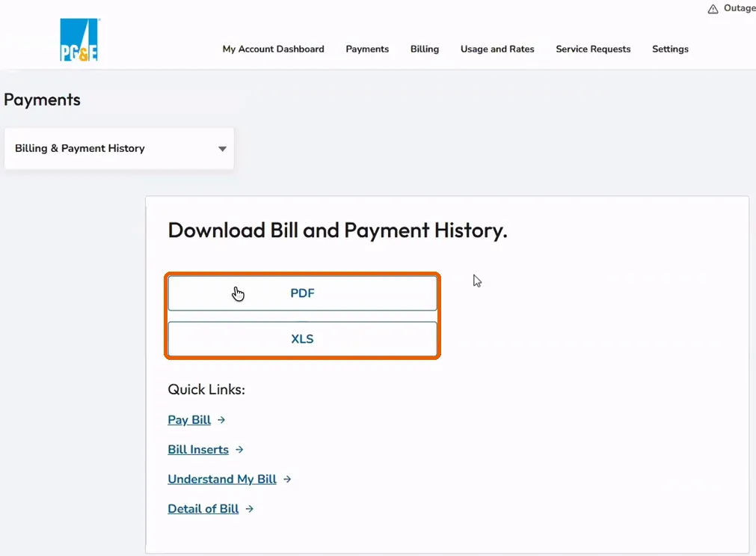Follow the Pay Bill quick link
The height and width of the screenshot is (556, 756).
[x=189, y=420]
